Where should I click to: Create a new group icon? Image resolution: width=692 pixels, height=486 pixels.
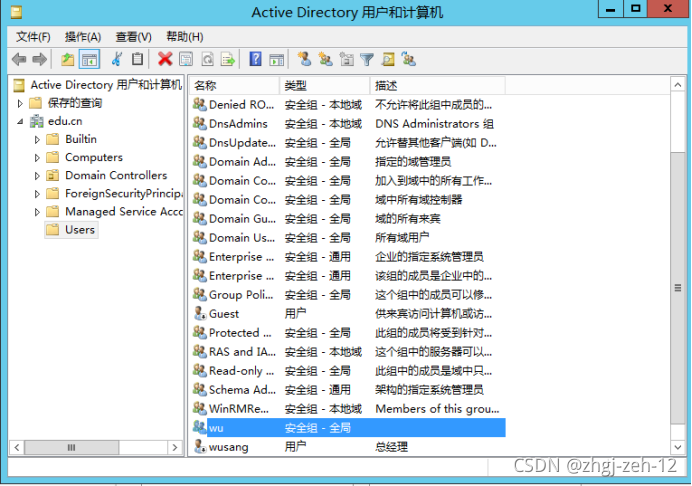(325, 59)
